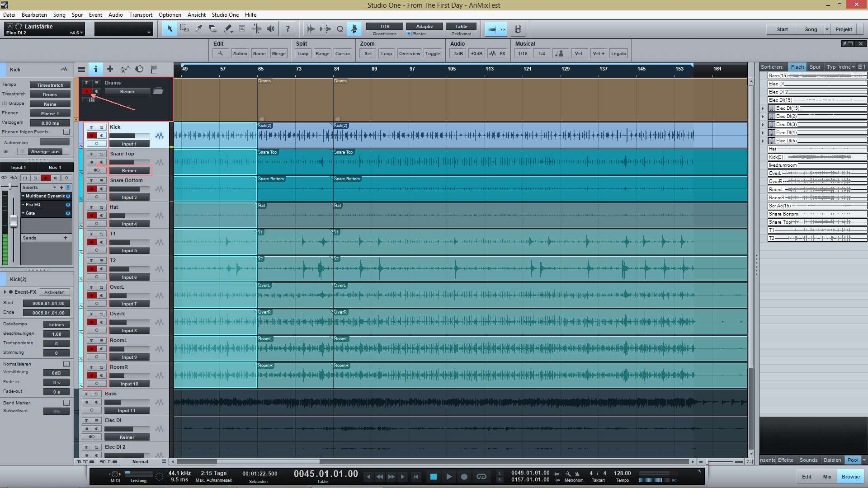The image size is (868, 488).
Task: Click the Merge edit button
Action: coord(279,53)
